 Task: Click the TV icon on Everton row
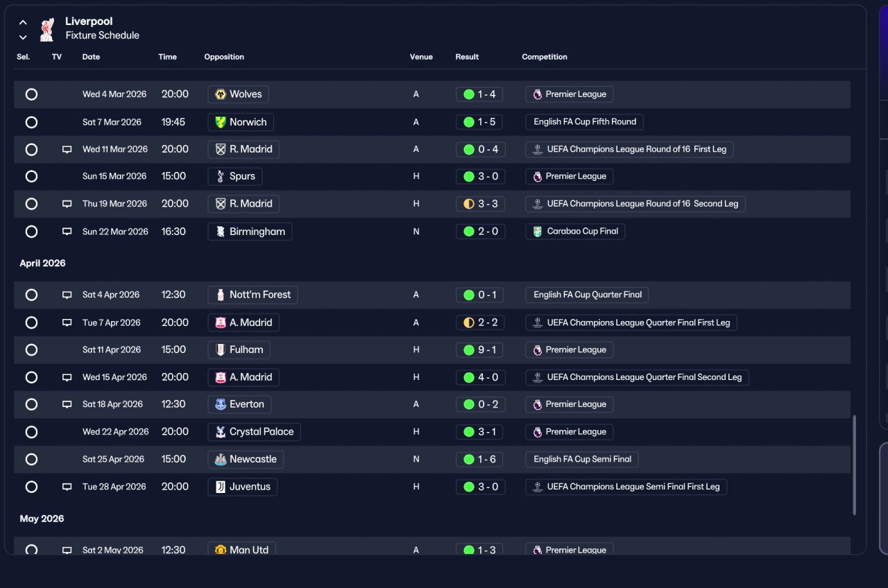(67, 404)
